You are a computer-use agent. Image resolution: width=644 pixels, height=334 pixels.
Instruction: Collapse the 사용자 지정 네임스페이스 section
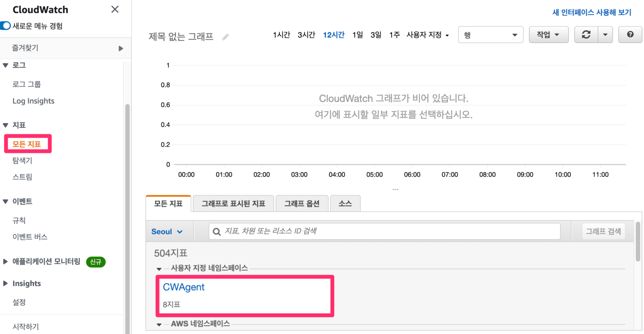point(159,269)
